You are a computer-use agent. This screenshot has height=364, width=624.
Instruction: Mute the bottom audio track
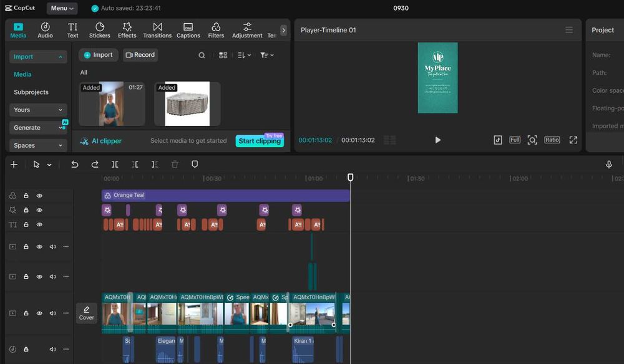point(52,349)
